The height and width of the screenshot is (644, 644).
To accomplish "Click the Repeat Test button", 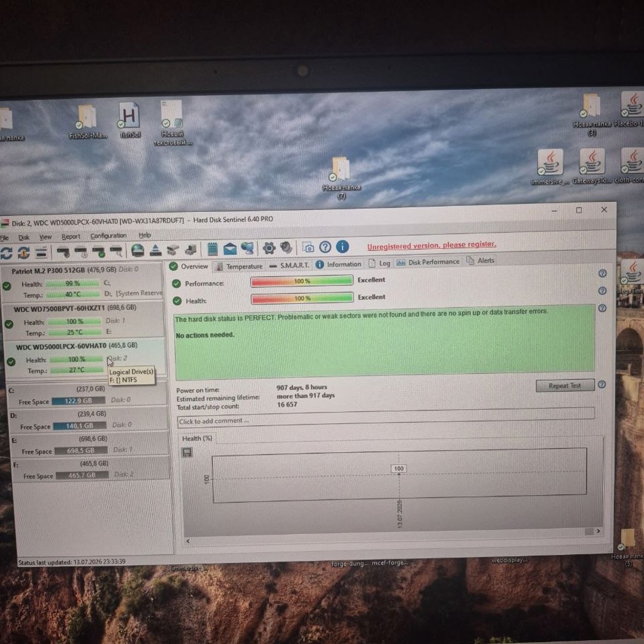I will (x=565, y=386).
